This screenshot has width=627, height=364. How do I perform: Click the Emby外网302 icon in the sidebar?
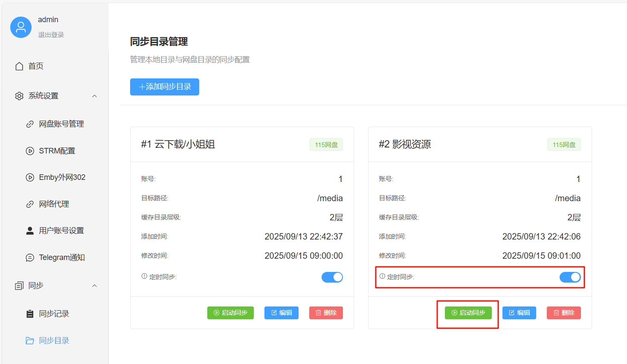29,177
